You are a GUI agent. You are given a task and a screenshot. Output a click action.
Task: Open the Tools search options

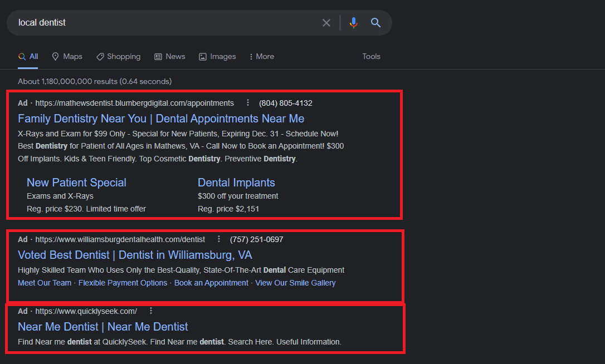(371, 57)
